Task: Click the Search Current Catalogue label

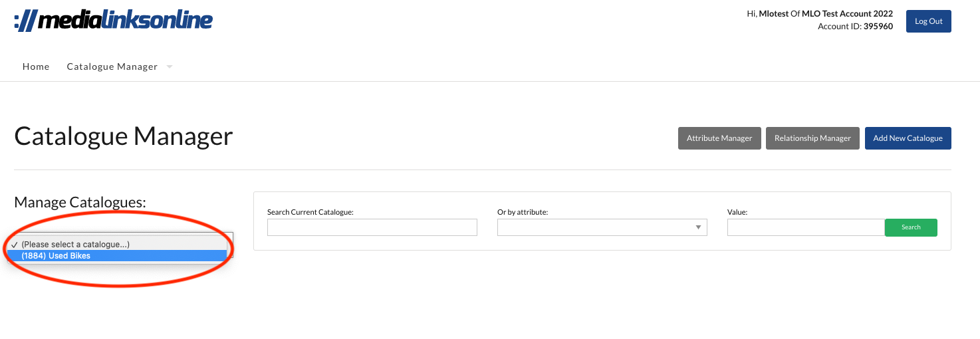Action: click(310, 212)
